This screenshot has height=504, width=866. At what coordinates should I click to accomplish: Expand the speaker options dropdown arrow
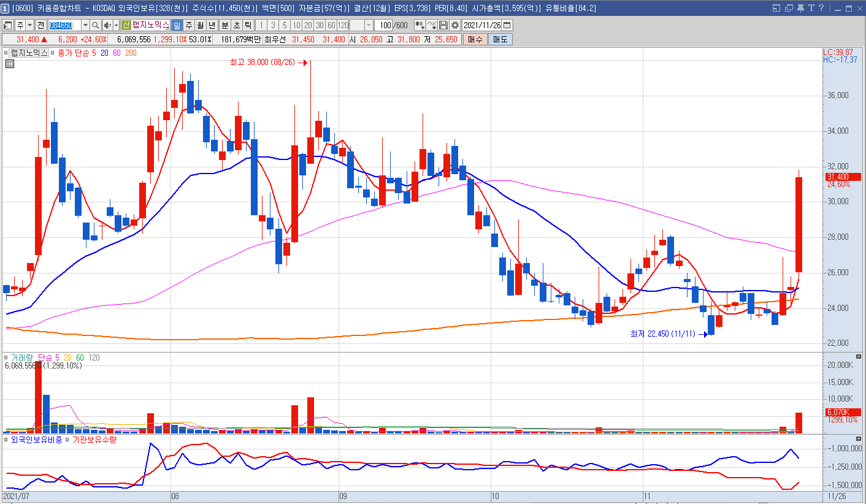click(117, 25)
